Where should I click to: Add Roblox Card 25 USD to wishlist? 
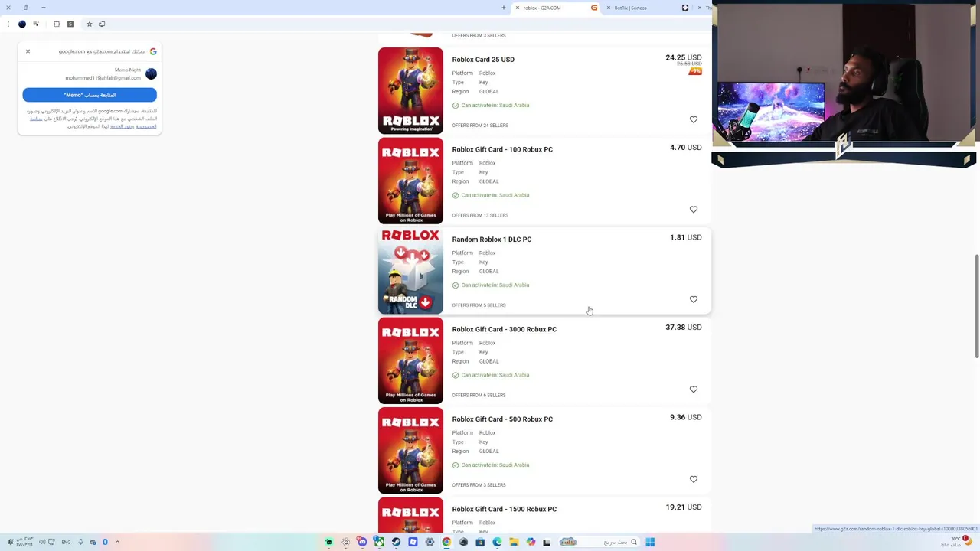coord(694,119)
